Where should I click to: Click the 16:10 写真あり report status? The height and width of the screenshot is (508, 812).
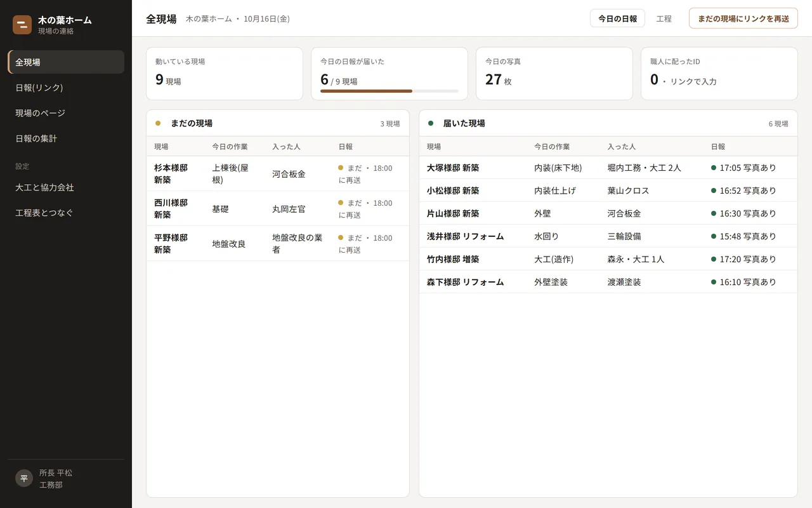[x=743, y=282]
